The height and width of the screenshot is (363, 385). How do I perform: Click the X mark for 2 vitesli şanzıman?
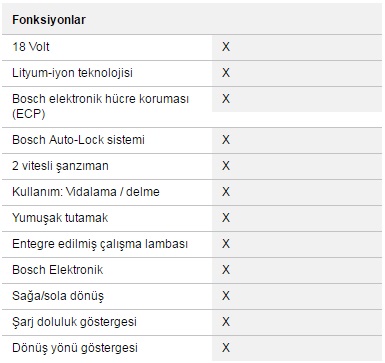[x=226, y=166]
